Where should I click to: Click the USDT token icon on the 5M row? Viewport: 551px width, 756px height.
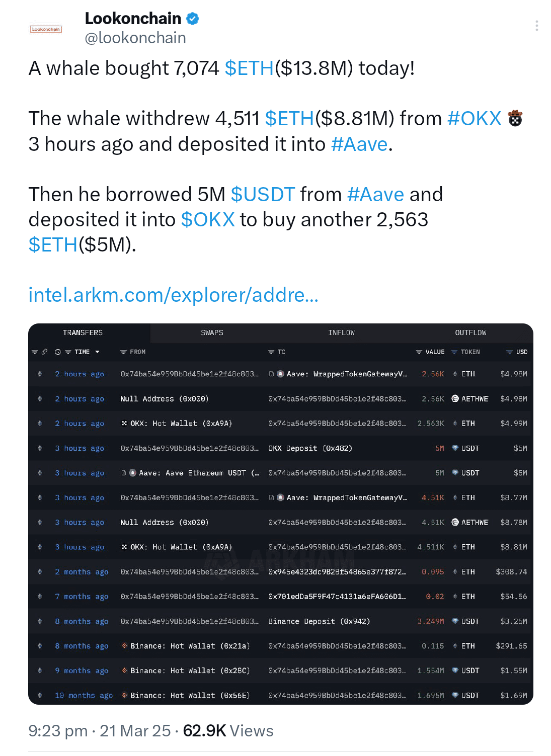[x=455, y=449]
